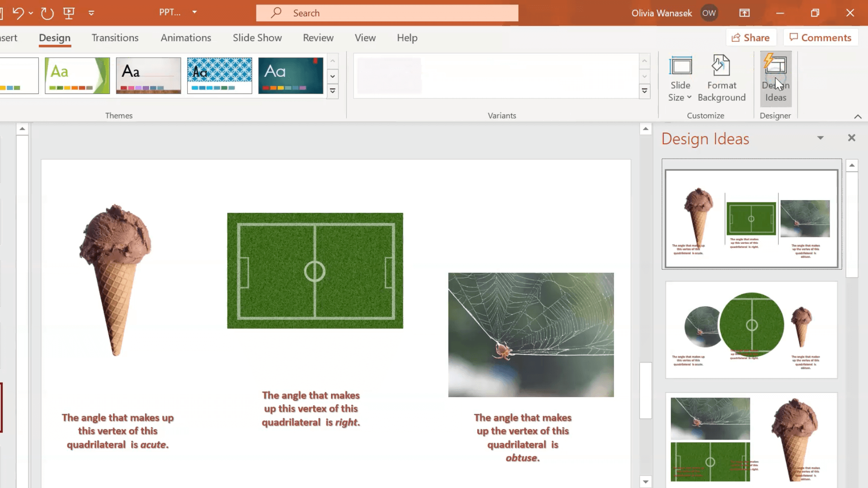Expand the Slide Size dropdown arrow
The height and width of the screenshot is (488, 868).
pos(689,97)
